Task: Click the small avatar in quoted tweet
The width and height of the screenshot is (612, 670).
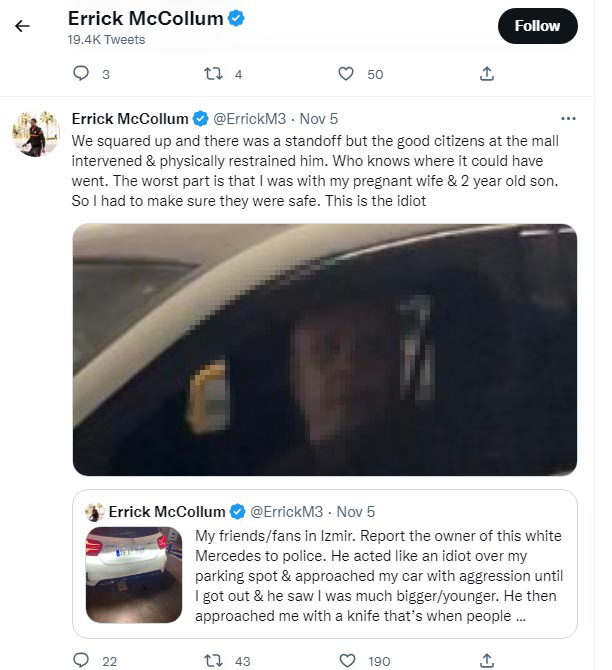Action: [94, 512]
